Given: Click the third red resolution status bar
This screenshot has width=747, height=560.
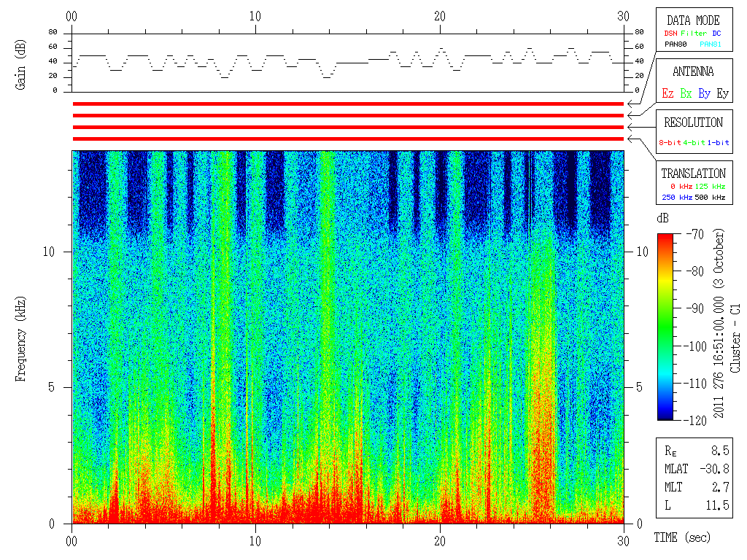Looking at the screenshot, I should pos(348,127).
